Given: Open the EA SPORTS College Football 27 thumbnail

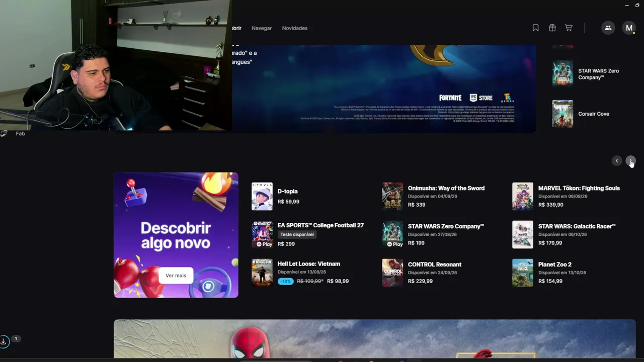Looking at the screenshot, I should 262,234.
